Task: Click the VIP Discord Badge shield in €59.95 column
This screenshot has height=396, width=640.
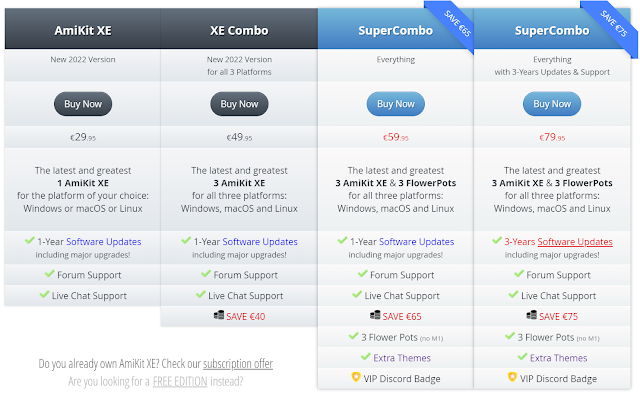Action: 356,377
